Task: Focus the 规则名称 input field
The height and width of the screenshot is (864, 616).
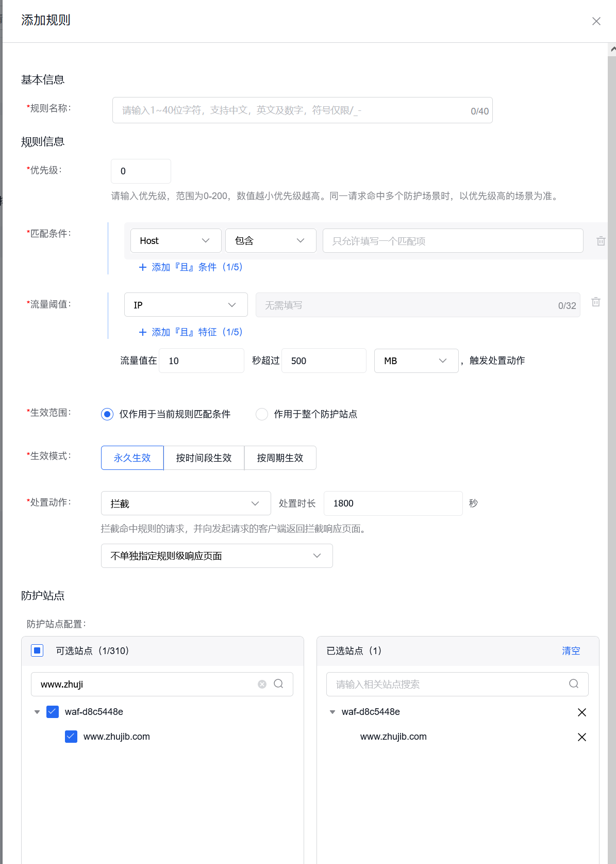Action: pos(303,110)
